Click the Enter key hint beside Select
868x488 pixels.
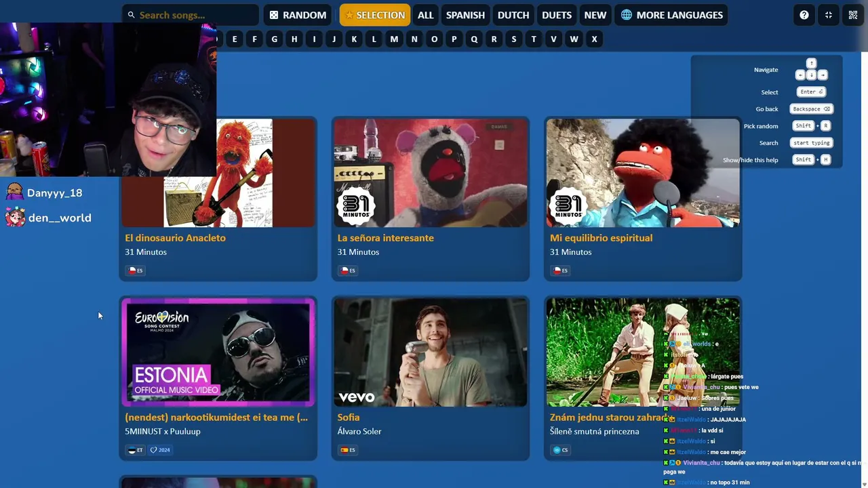pos(811,92)
